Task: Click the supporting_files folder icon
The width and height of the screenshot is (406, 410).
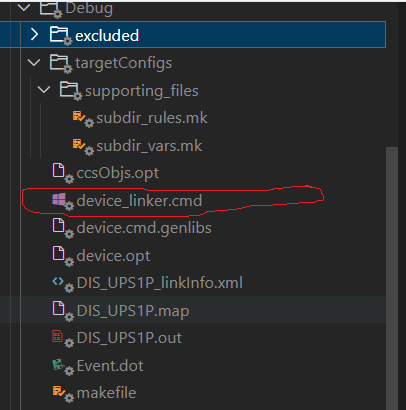Action: pyautogui.click(x=70, y=91)
